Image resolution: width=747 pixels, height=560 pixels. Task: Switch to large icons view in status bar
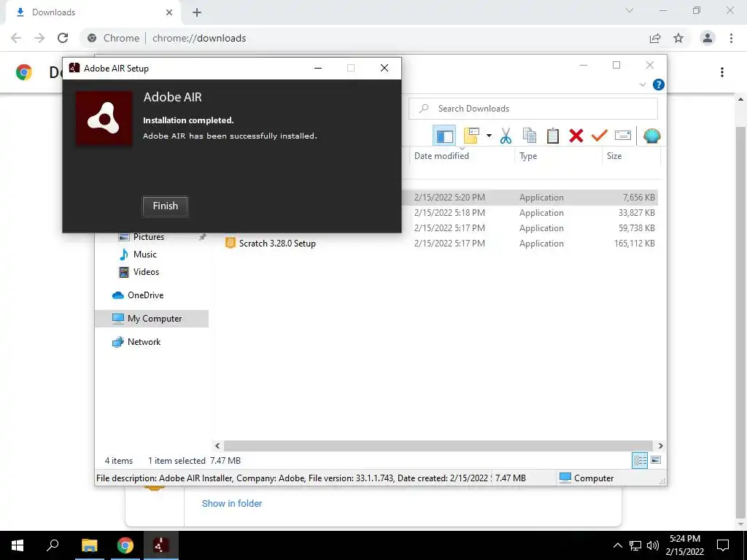(x=656, y=460)
